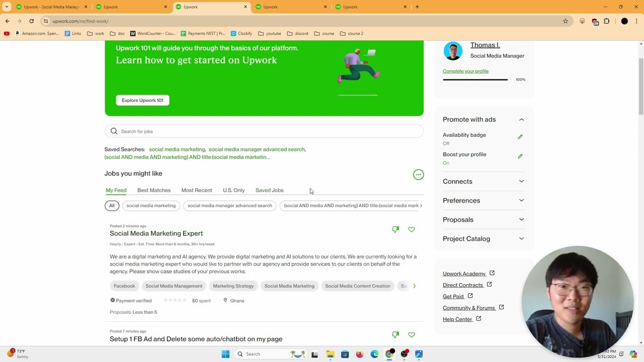Collapse the Promote with ads section
The width and height of the screenshot is (644, 362).
coord(521,120)
